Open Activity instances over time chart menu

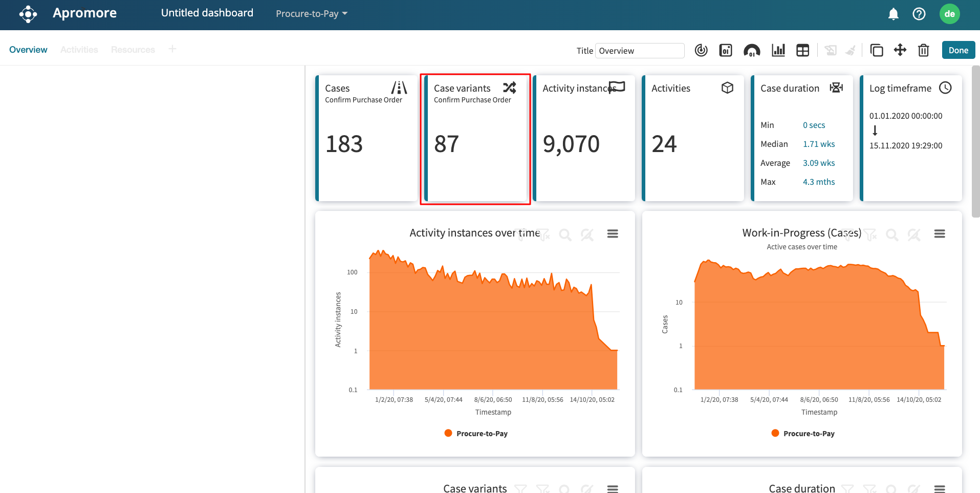click(x=613, y=234)
